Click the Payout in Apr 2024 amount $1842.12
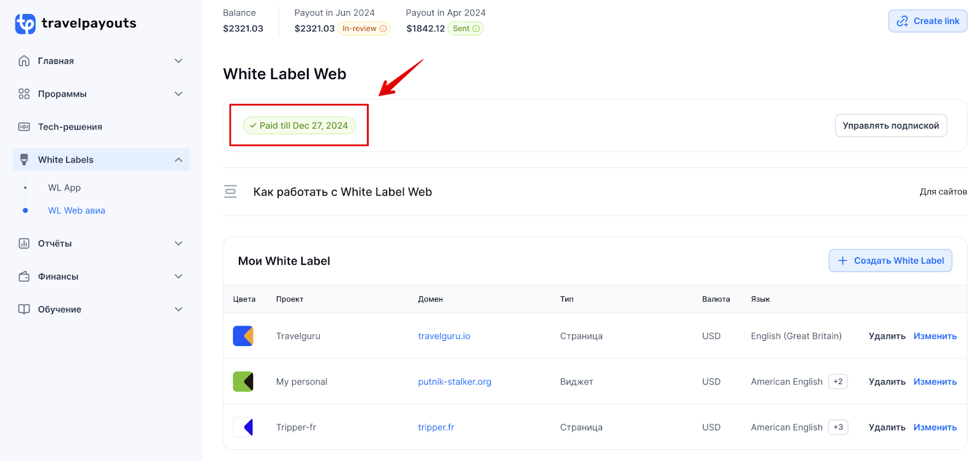The image size is (980, 461). pos(426,28)
